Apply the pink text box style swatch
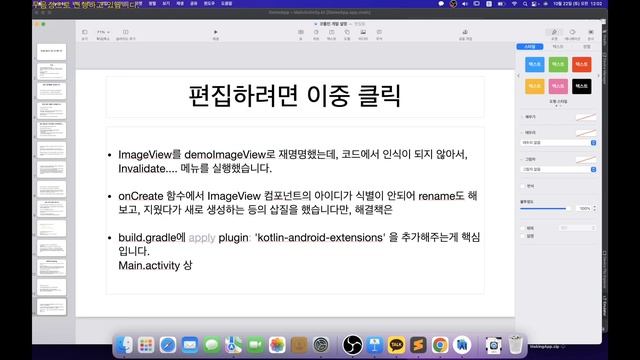Screen dimensions: 640x360 (558, 86)
